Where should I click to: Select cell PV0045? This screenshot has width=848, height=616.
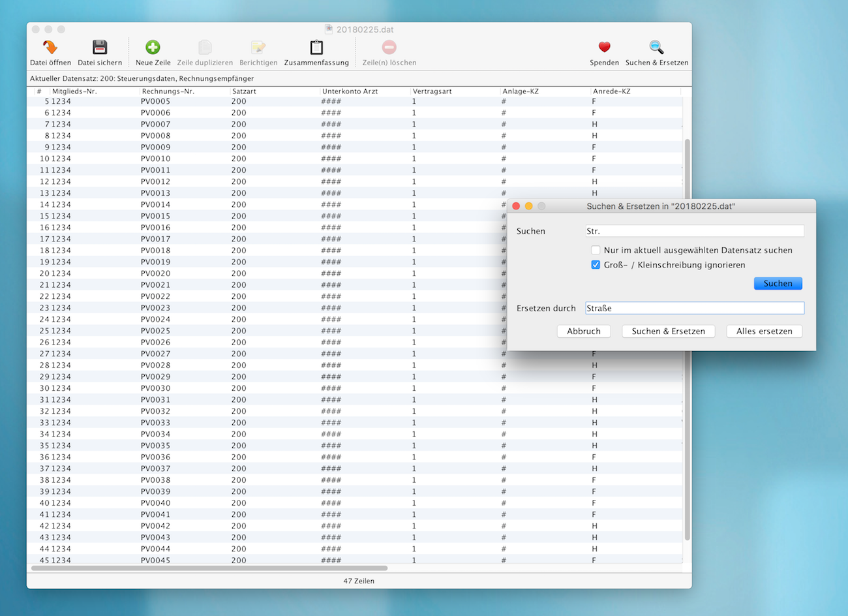point(155,561)
